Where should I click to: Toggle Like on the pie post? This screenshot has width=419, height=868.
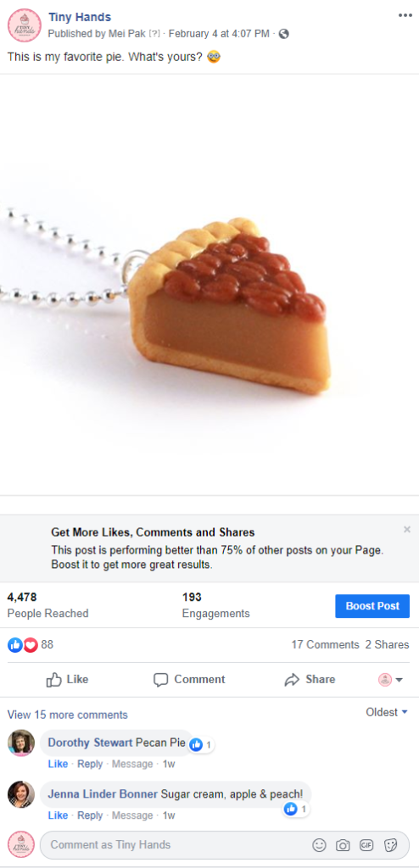point(67,679)
